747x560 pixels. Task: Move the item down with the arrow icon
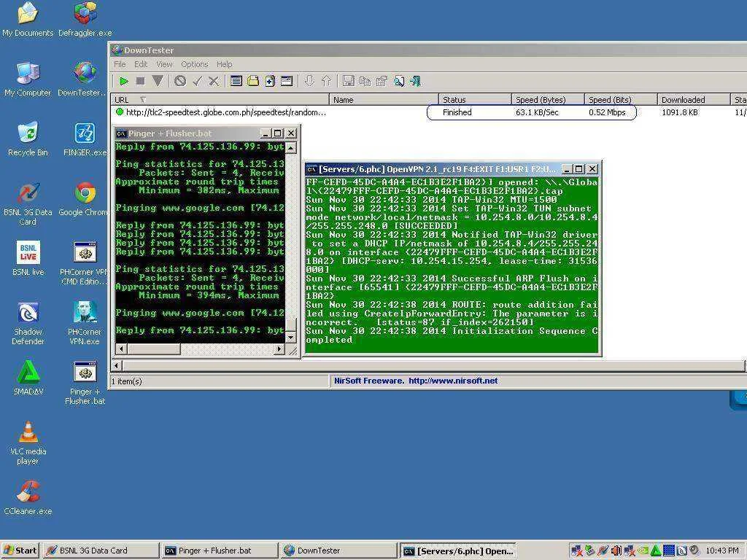[x=309, y=81]
